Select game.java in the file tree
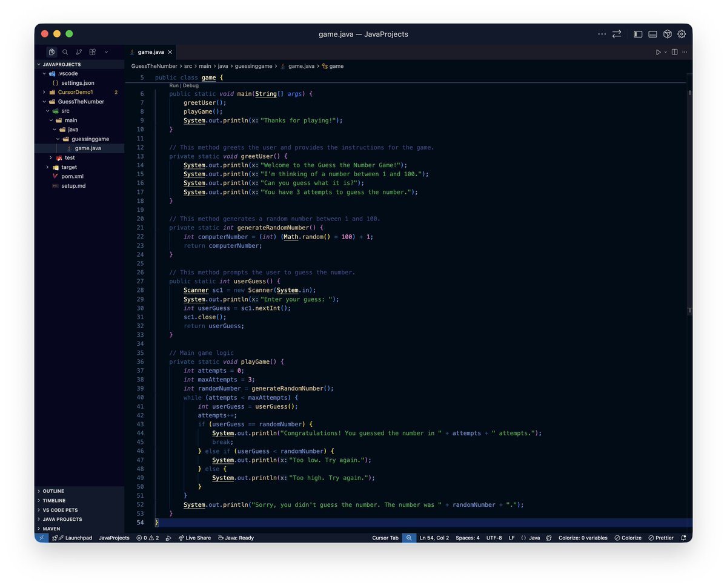Viewport: 727px width, 588px height. point(79,148)
